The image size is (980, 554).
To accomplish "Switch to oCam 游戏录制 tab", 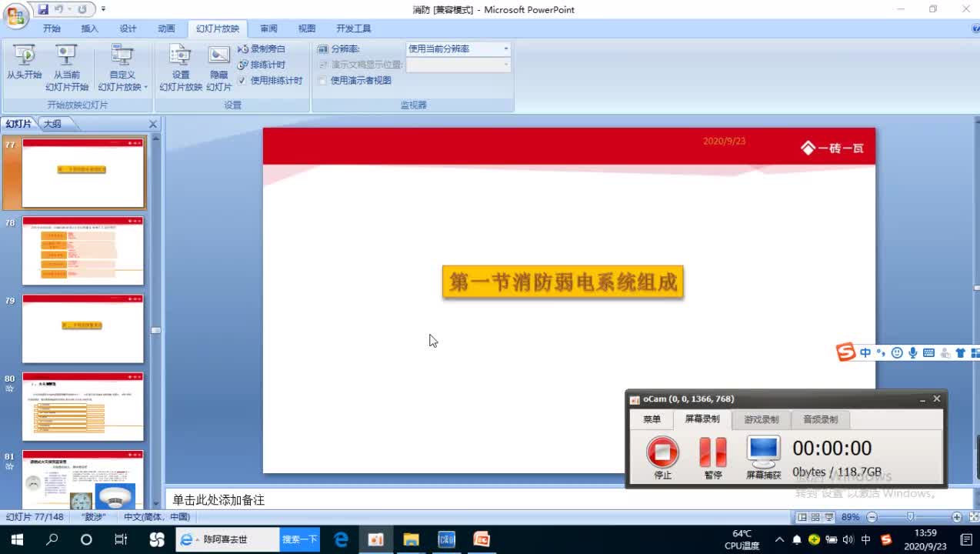I will tap(761, 419).
